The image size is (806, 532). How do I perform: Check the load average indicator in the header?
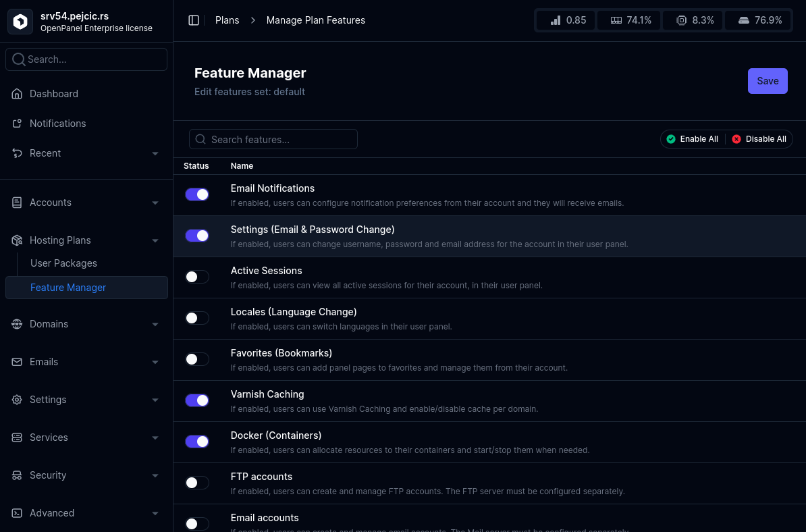[565, 20]
